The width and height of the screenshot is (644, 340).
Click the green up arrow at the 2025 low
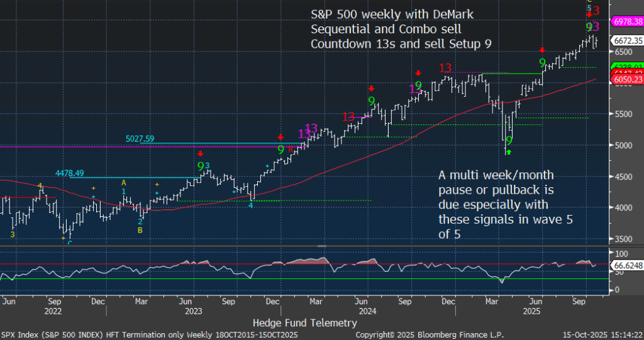509,152
